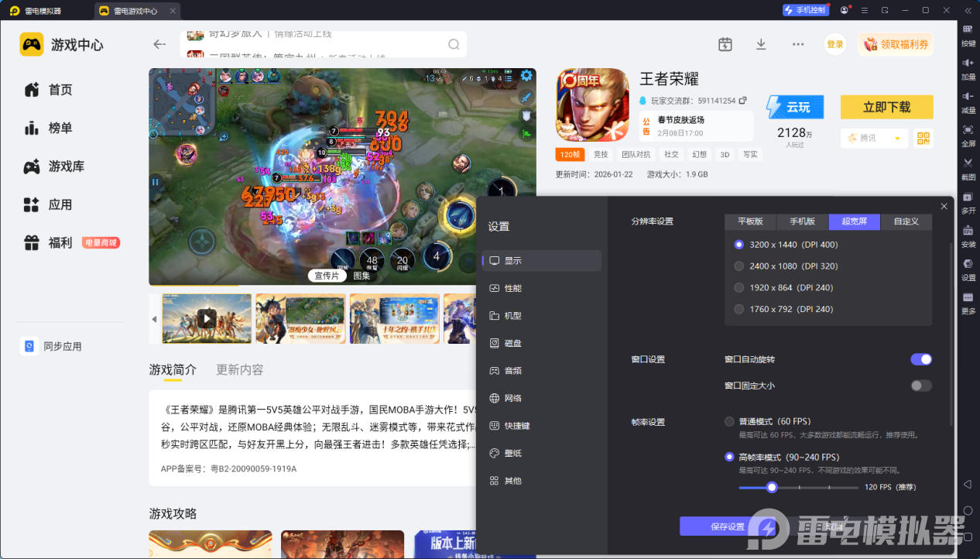The image size is (980, 559).
Task: Open 音频 settings section
Action: (541, 371)
